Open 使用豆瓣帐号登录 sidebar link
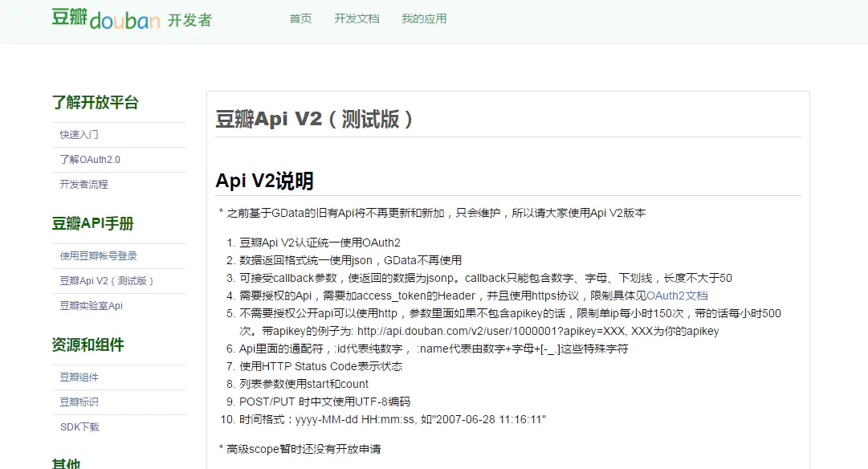The height and width of the screenshot is (469, 868). click(99, 256)
